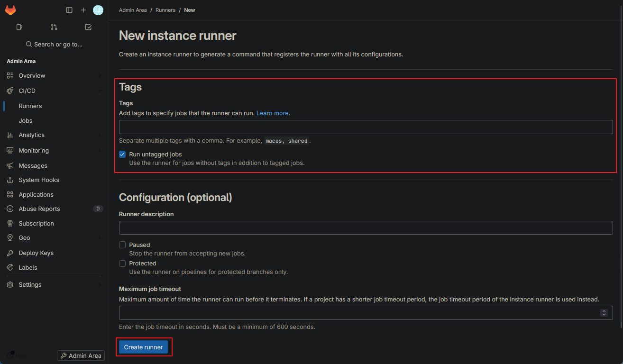Enable the Paused checkbox
Viewport: 623px width, 364px height.
tap(122, 245)
